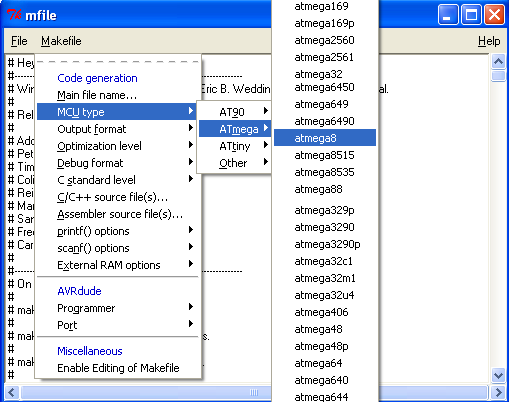
Task: Select atmega64 MCU
Action: point(325,363)
